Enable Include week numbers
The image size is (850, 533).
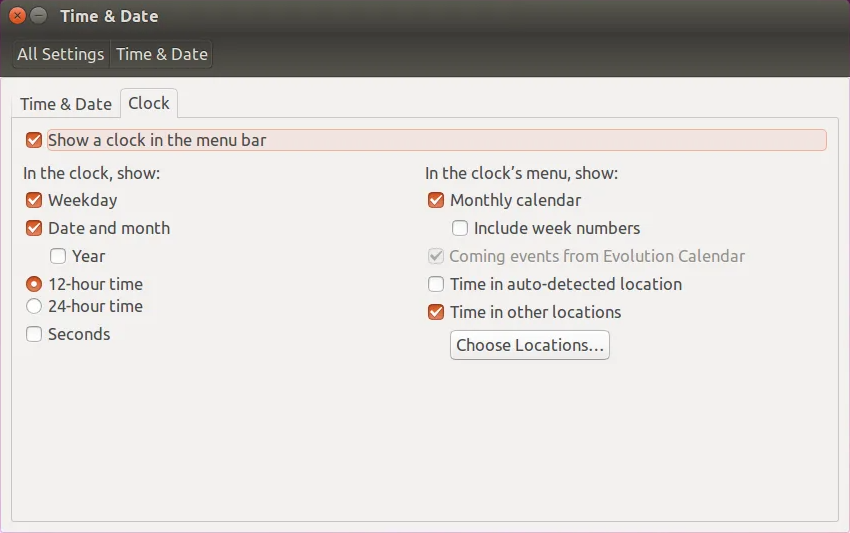point(460,228)
